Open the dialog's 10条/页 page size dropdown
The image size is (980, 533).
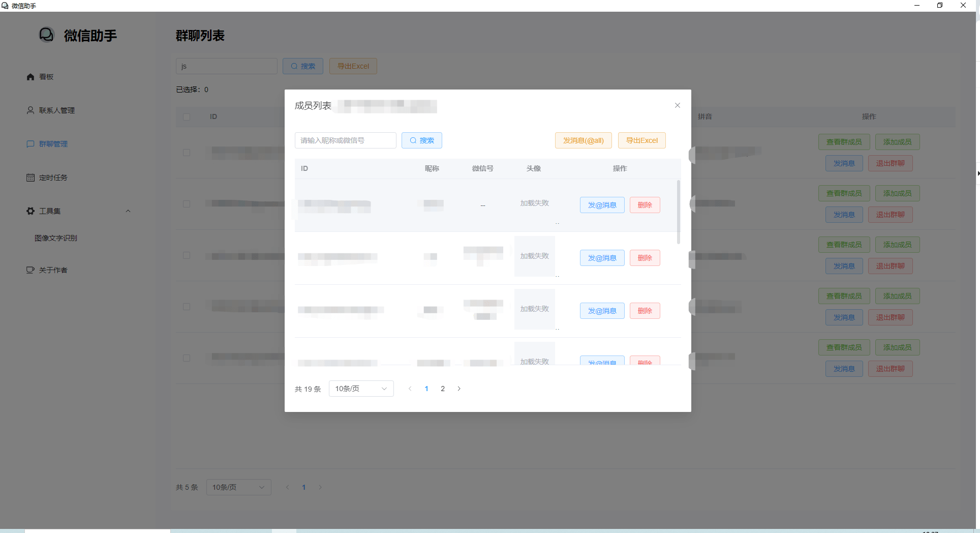pos(361,389)
